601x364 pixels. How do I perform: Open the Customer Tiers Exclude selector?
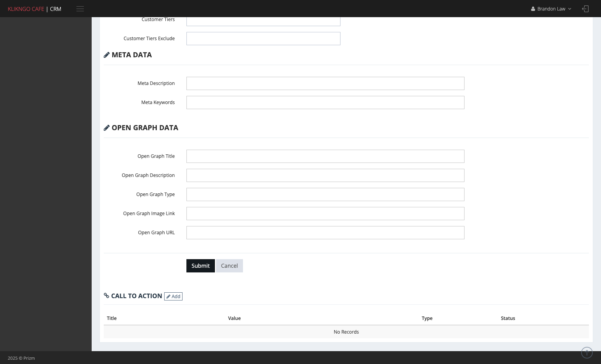tap(263, 39)
